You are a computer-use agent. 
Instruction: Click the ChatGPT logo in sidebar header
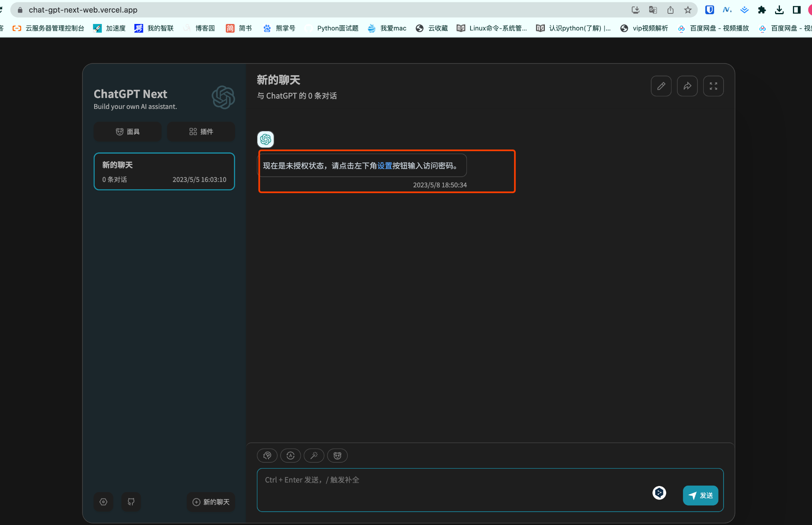(223, 97)
